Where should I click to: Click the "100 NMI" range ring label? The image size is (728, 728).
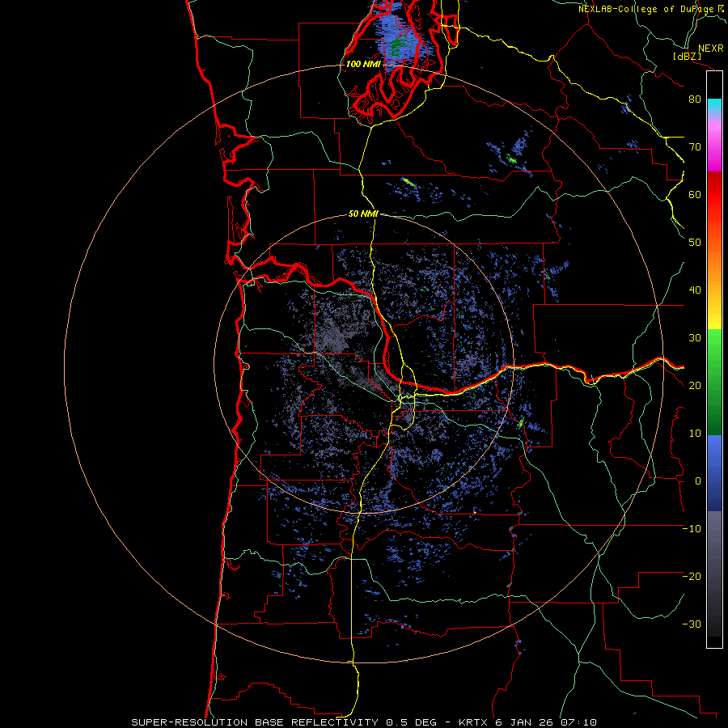coord(363,64)
